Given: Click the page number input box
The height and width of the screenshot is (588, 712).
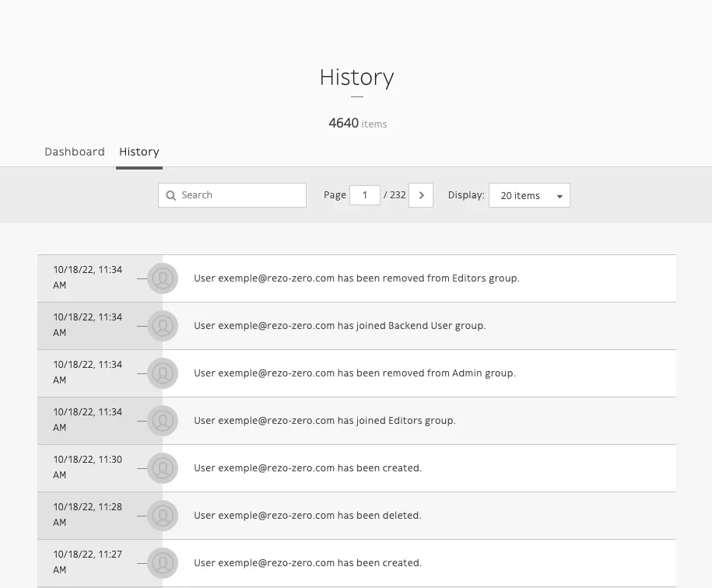Looking at the screenshot, I should tap(365, 195).
